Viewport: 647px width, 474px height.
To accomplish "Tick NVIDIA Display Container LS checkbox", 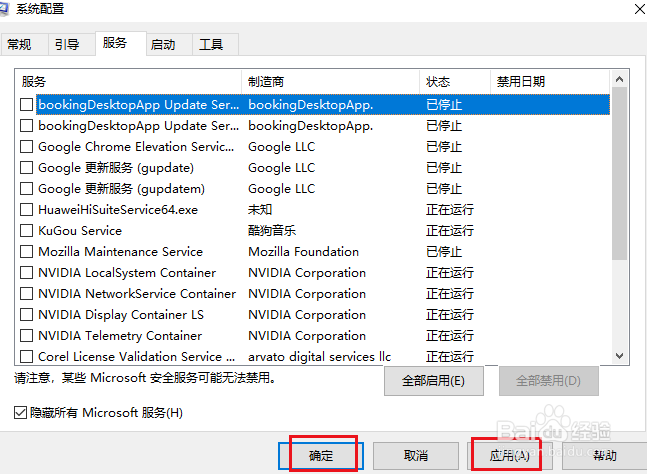I will (x=26, y=315).
